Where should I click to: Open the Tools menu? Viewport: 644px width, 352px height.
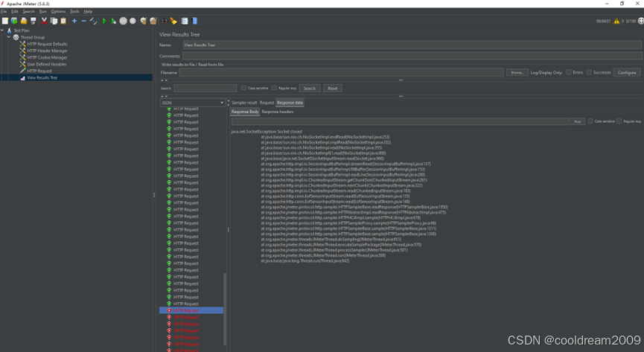[74, 11]
